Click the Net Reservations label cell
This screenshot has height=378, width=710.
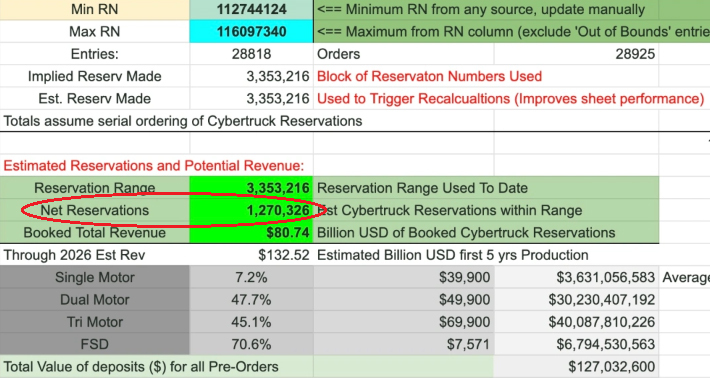[x=95, y=210]
